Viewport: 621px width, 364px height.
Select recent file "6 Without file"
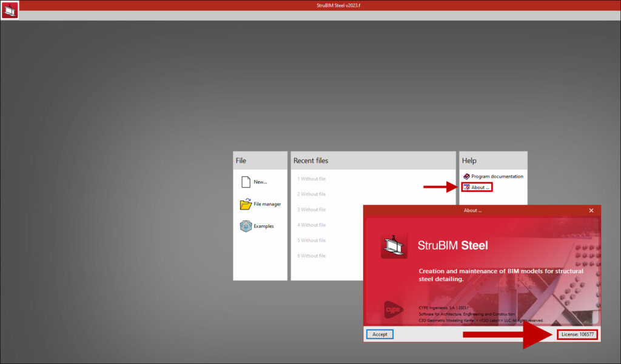311,256
